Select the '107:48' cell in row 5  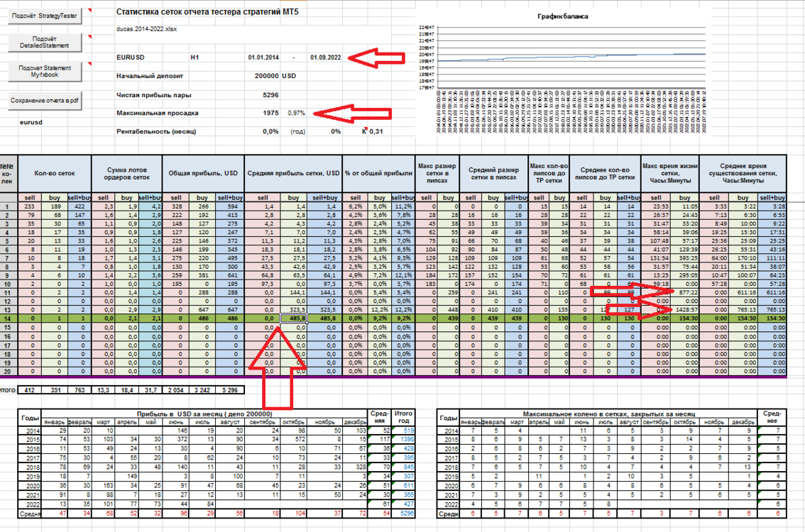click(656, 241)
